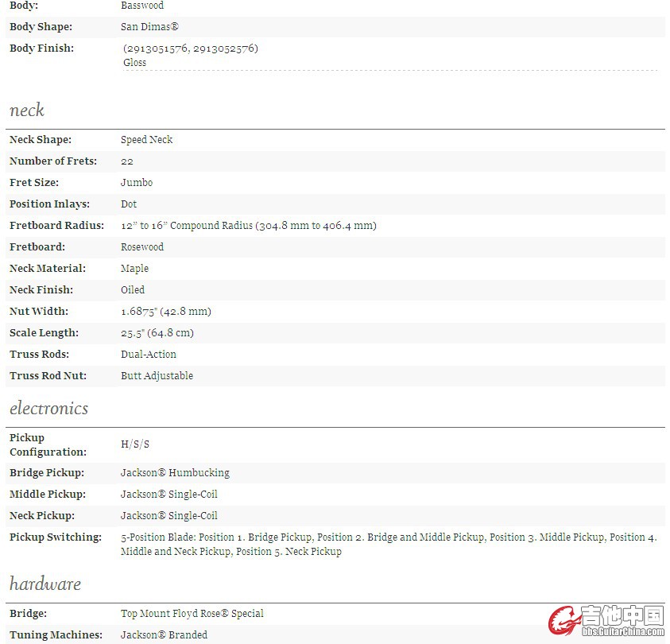Screen dimensions: 670x644
Task: Click the 'Tuning Machines:' label
Action: [x=56, y=634]
